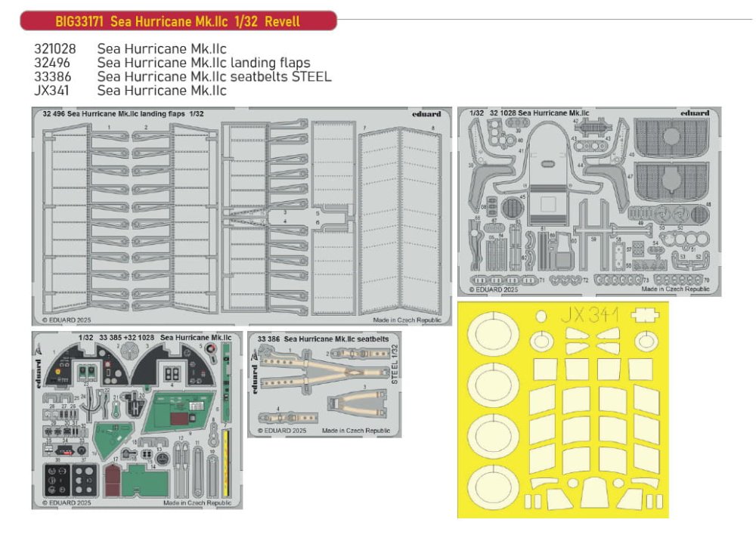
Task: Click '© EDUARD 2025' on 32 1028 fret
Action: click(493, 289)
